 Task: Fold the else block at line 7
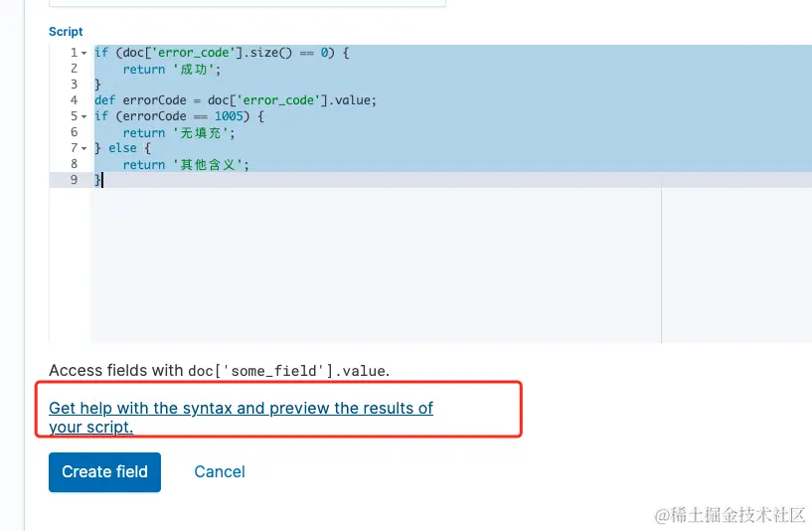[x=84, y=148]
